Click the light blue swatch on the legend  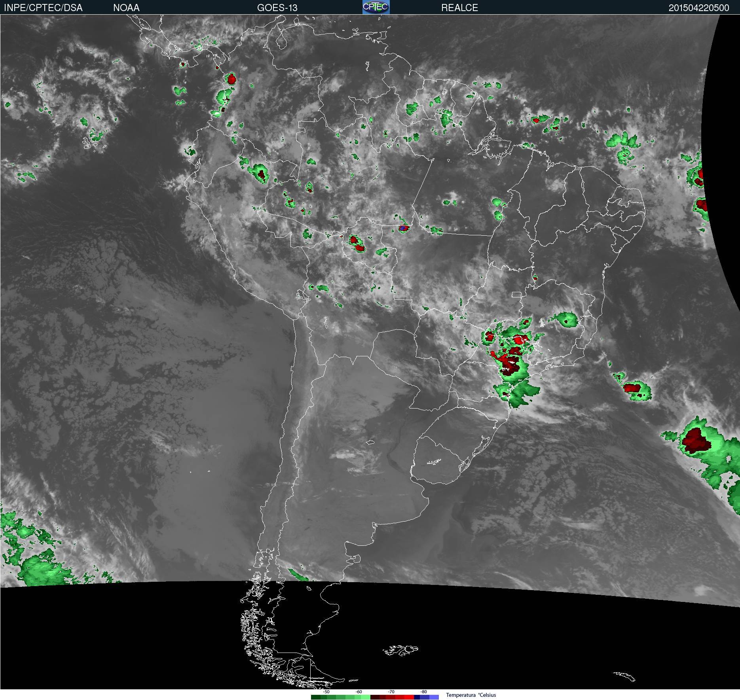click(x=434, y=697)
